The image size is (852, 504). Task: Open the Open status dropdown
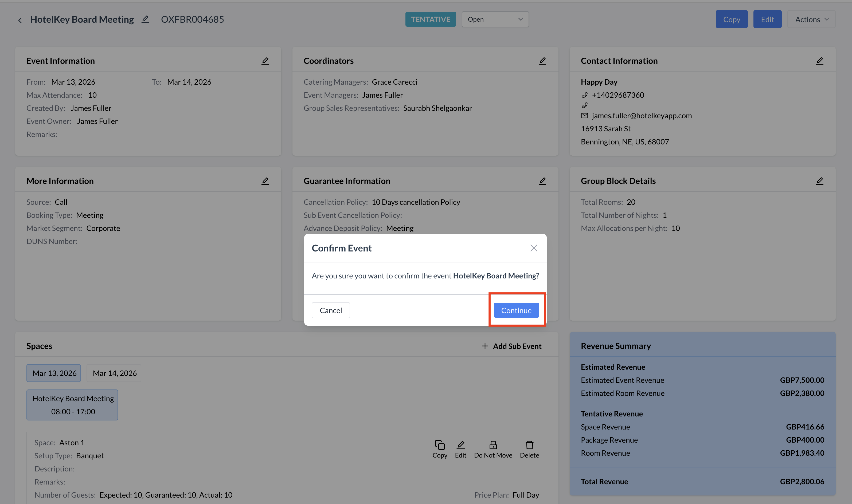[495, 19]
